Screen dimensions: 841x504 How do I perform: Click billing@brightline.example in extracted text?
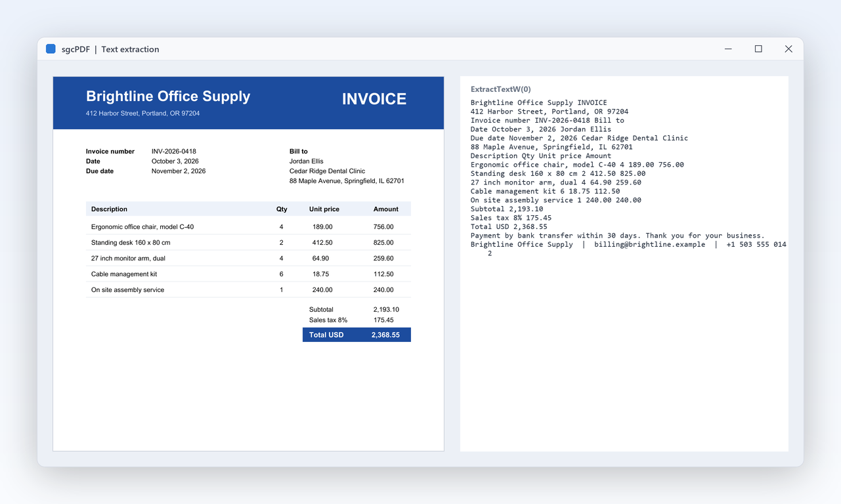(650, 245)
